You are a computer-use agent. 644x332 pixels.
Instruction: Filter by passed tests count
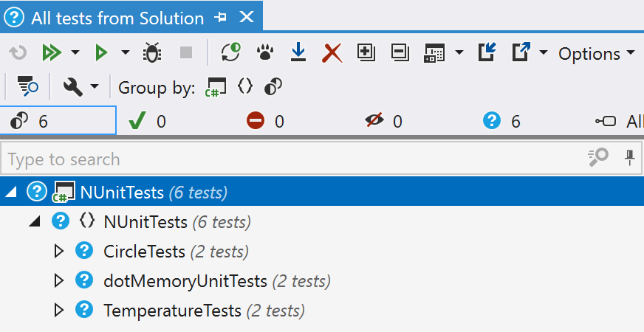[147, 121]
